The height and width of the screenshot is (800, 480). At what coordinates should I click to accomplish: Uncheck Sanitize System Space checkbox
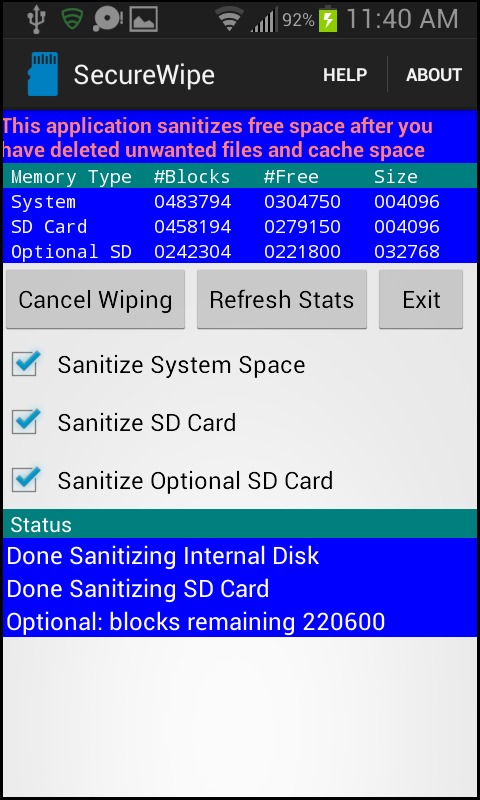coord(26,363)
